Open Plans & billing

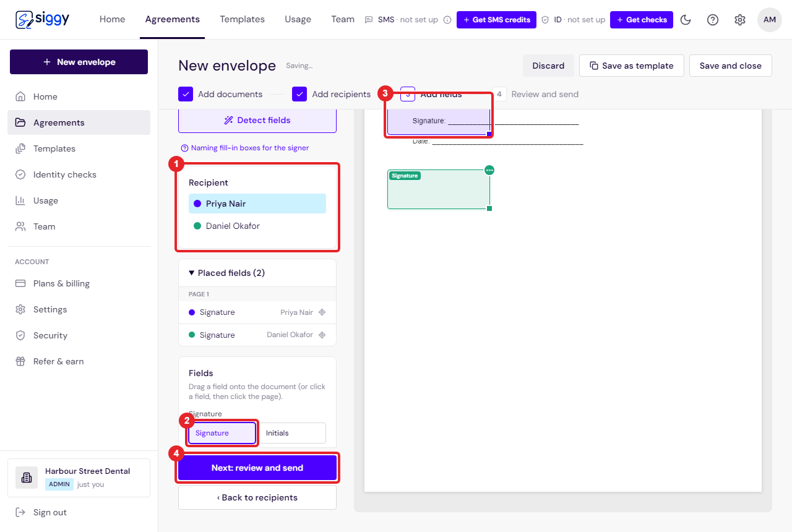coord(79,283)
